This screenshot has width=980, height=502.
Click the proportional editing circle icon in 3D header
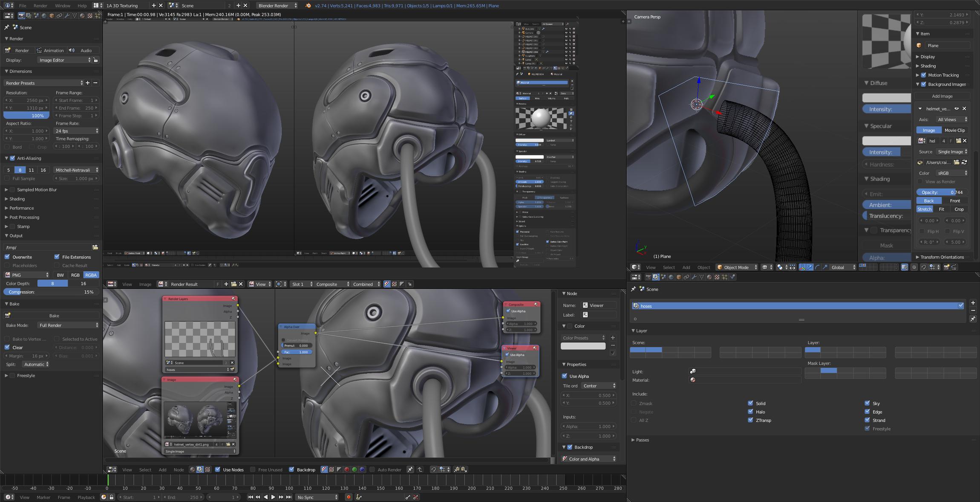914,267
